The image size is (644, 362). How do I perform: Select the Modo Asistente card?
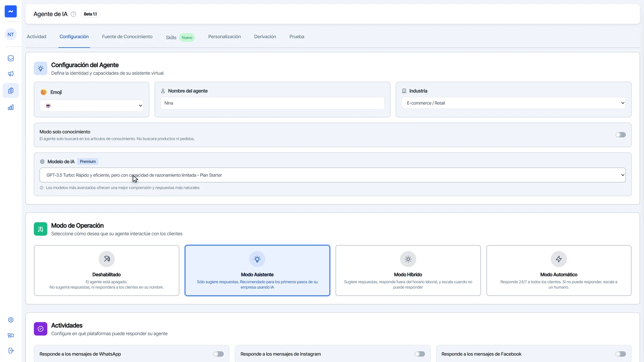(x=257, y=270)
